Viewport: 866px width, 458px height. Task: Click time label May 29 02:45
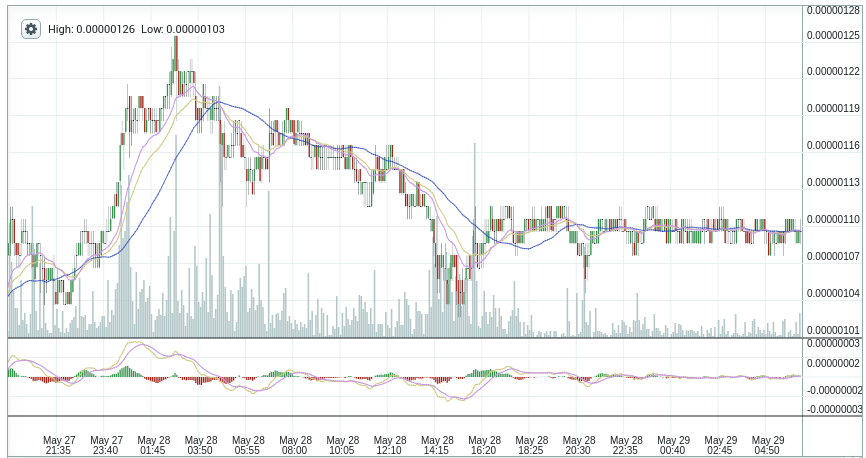(x=721, y=445)
